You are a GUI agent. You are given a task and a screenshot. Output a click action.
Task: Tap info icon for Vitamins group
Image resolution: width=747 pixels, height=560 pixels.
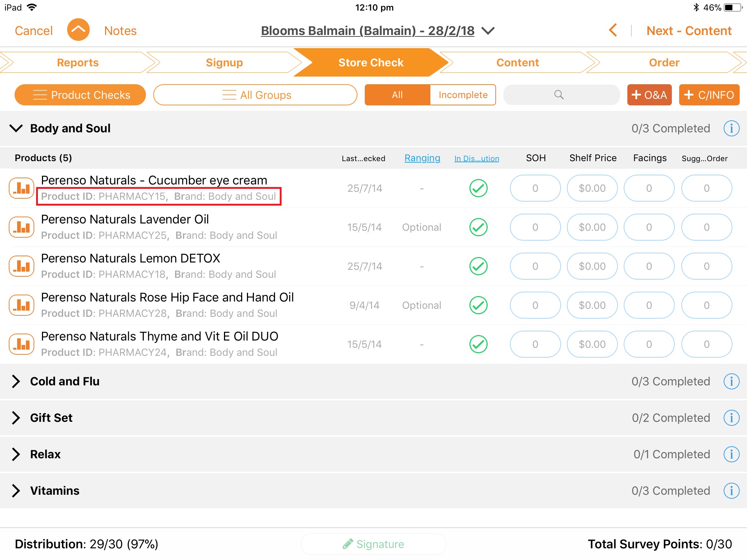(731, 491)
